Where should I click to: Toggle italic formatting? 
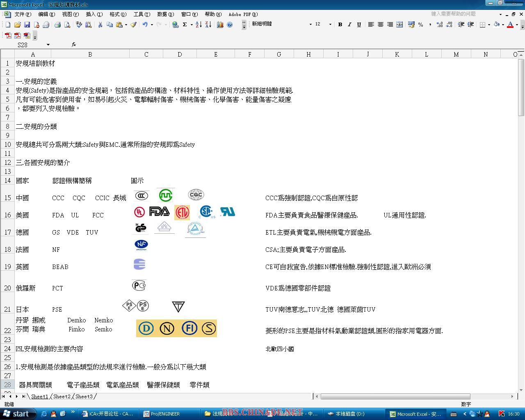pos(349,25)
